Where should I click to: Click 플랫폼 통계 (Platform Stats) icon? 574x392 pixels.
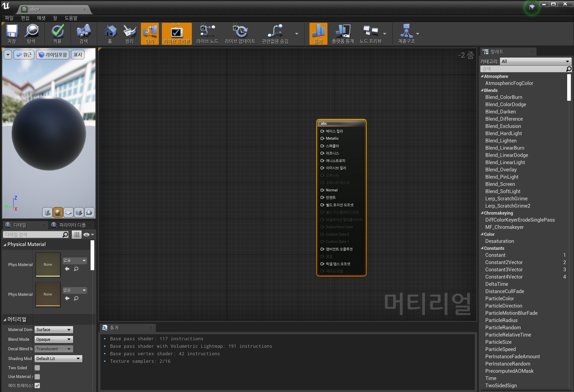(x=343, y=33)
